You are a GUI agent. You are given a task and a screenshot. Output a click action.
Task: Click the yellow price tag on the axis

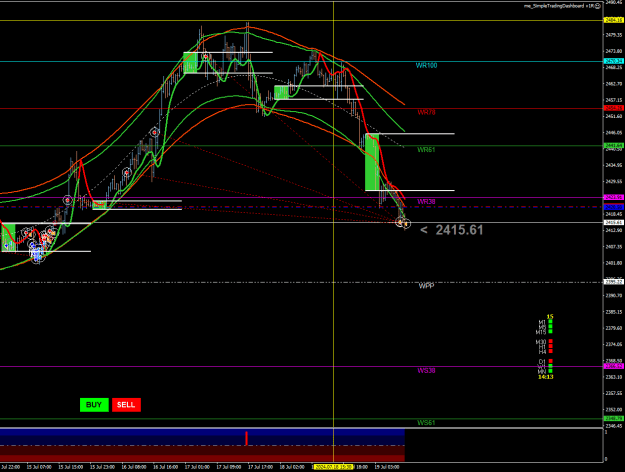click(614, 20)
